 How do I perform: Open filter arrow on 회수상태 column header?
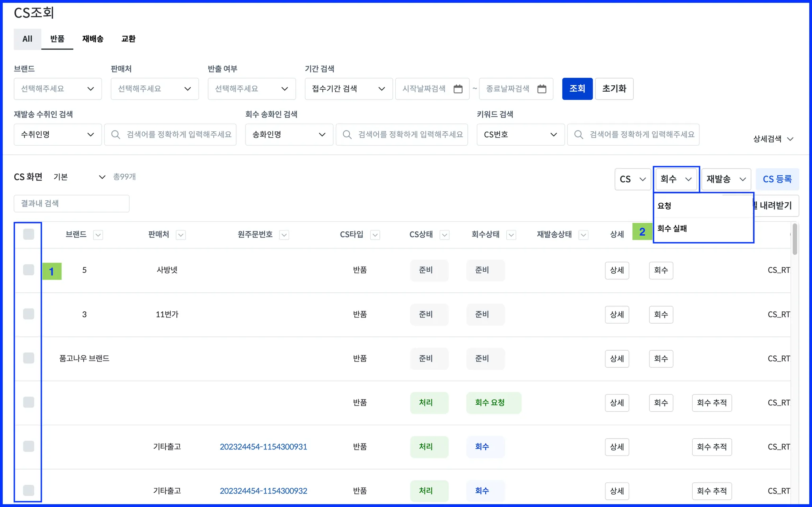point(511,235)
